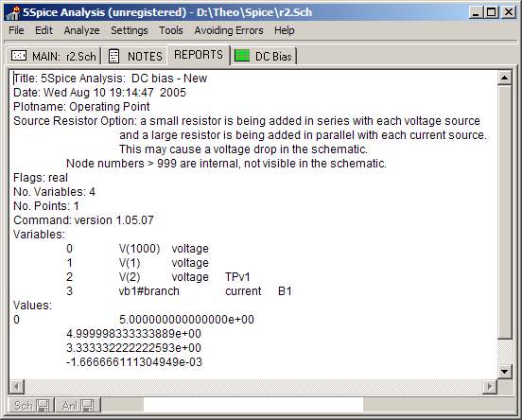Click the vertical scrollbar up arrow
The image size is (522, 420).
coord(504,78)
